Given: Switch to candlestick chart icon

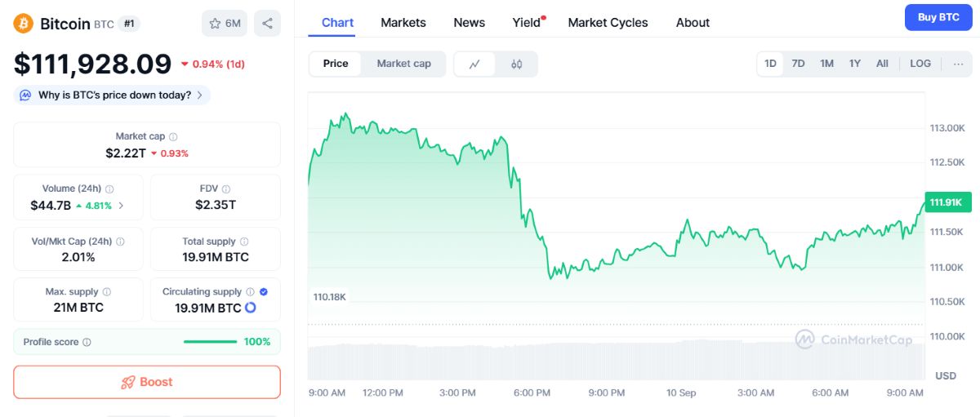Looking at the screenshot, I should pyautogui.click(x=516, y=64).
